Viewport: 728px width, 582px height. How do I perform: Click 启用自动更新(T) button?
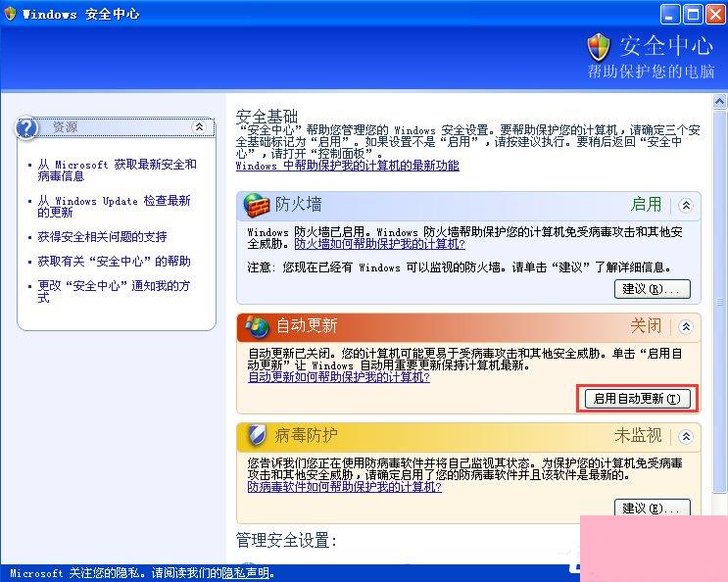pyautogui.click(x=637, y=399)
